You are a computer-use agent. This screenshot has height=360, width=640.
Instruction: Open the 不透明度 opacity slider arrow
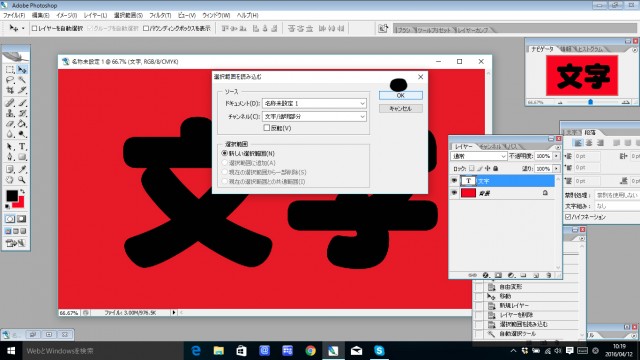coord(556,156)
